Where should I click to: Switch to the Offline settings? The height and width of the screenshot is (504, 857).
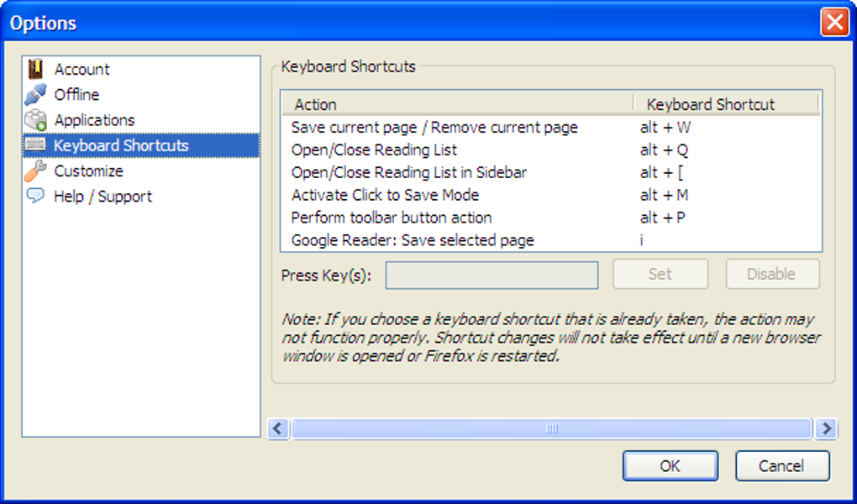[141, 95]
